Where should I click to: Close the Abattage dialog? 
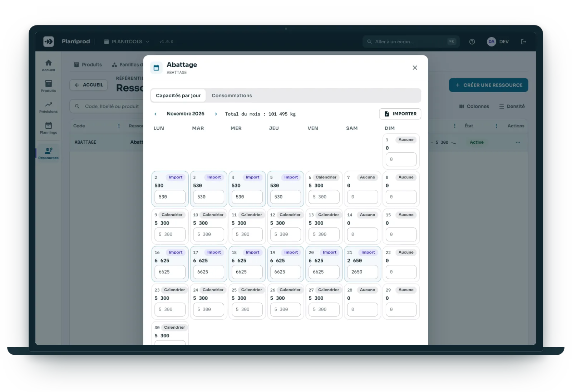tap(415, 68)
